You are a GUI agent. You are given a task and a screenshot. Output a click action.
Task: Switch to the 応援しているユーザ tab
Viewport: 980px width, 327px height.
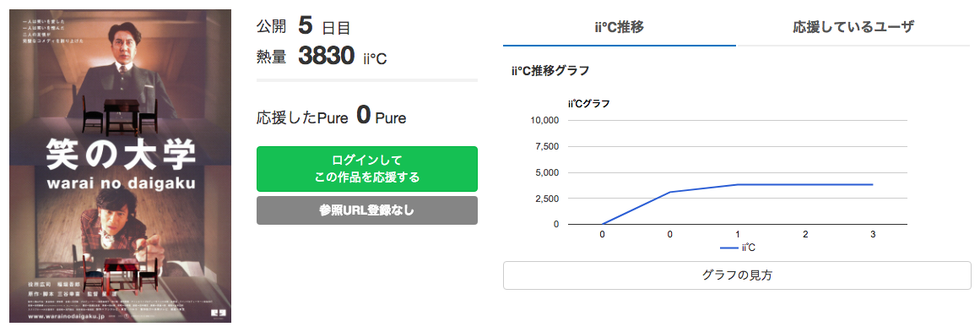pyautogui.click(x=853, y=27)
